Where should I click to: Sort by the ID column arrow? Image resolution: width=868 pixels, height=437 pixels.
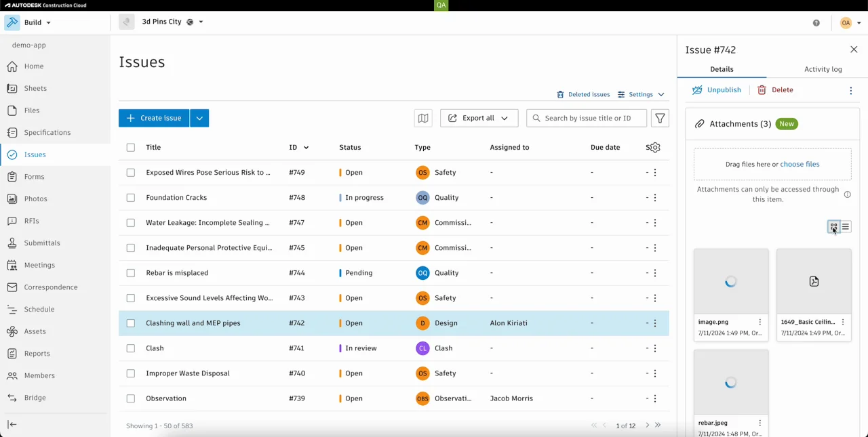306,148
